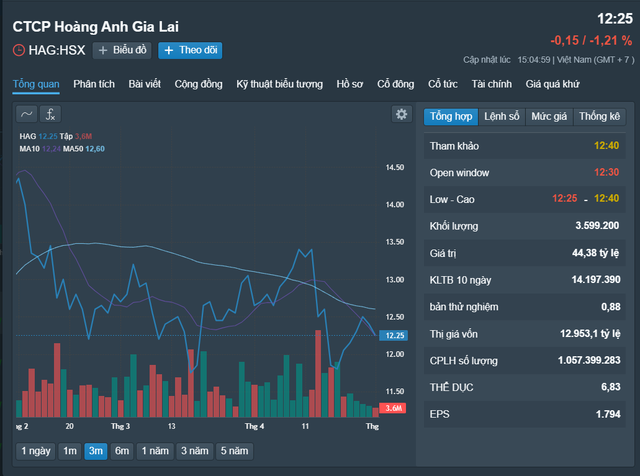The image size is (640, 476).
Task: Switch to Lệnh số panel tab
Action: pos(502,117)
